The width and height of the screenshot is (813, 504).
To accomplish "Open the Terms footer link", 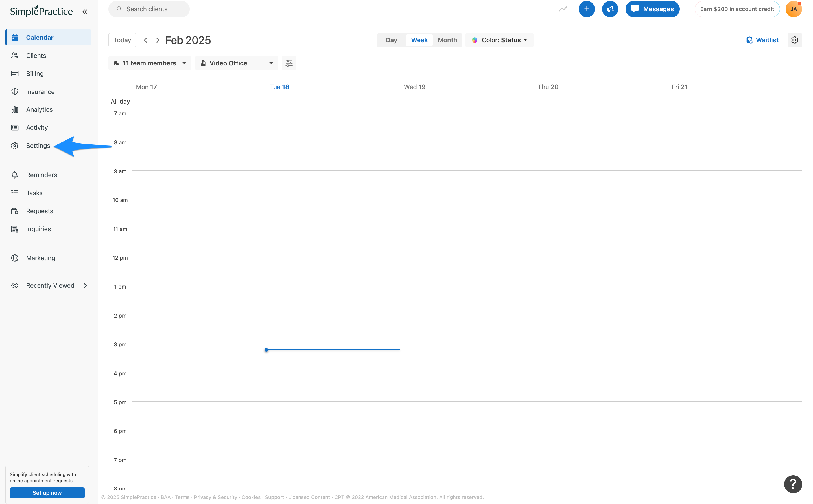I will click(182, 497).
